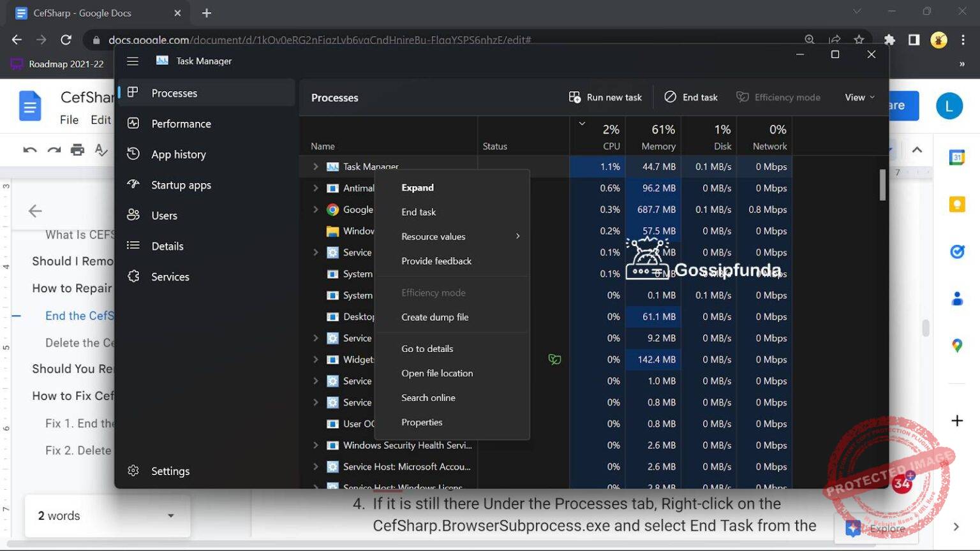This screenshot has width=980, height=551.
Task: Open the Users section of Task Manager
Action: tap(163, 215)
